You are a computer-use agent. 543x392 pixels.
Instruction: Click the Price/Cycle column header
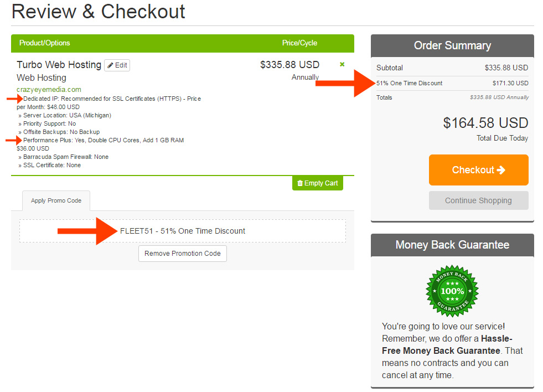(x=299, y=43)
